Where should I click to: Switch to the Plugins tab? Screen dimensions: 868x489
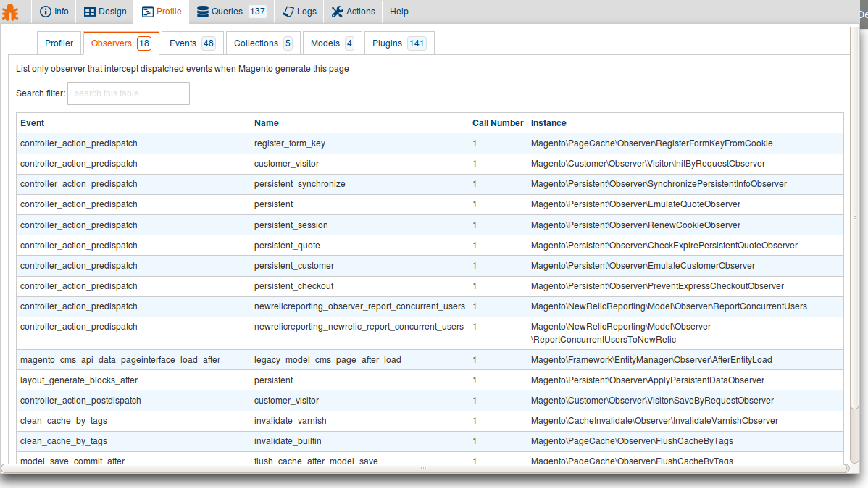(x=398, y=43)
